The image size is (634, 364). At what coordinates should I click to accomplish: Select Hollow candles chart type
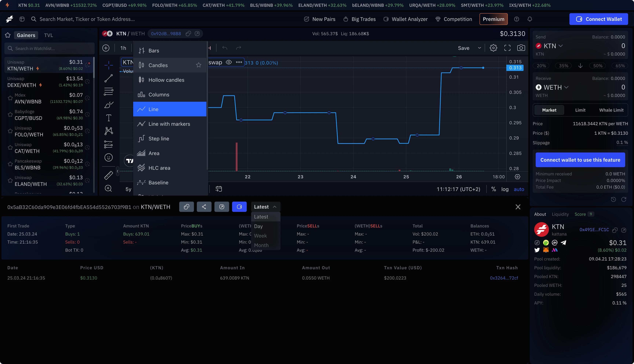click(170, 80)
